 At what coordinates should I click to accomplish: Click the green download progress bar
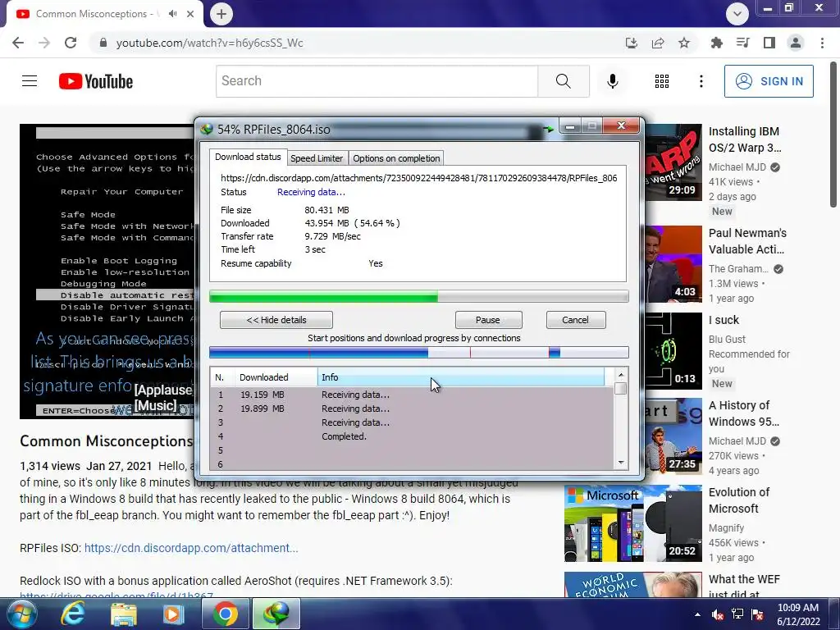(419, 296)
